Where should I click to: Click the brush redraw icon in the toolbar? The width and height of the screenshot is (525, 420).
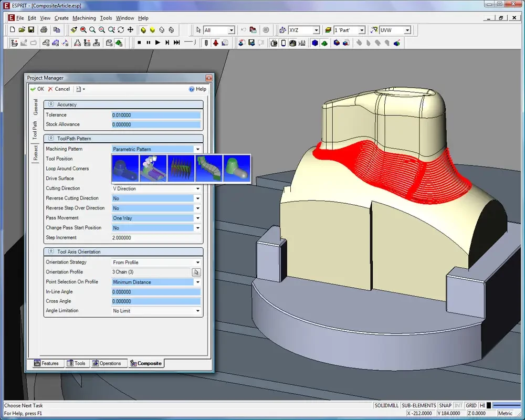(74, 30)
